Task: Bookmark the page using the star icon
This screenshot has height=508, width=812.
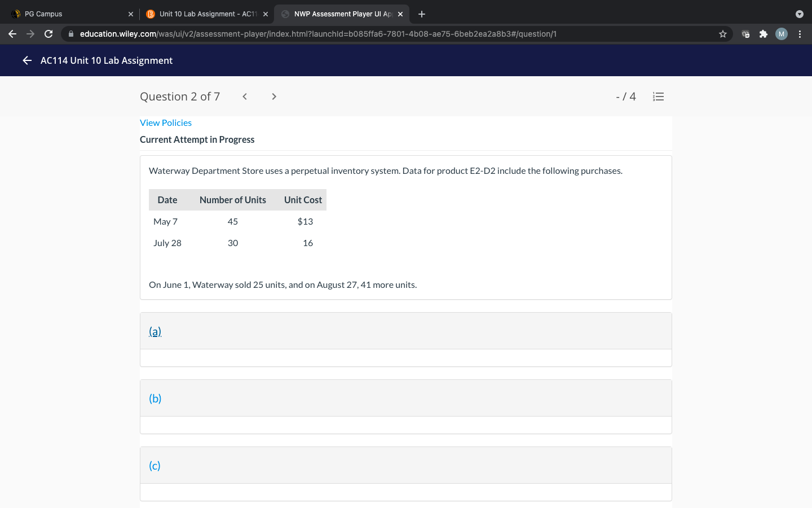Action: (722, 34)
